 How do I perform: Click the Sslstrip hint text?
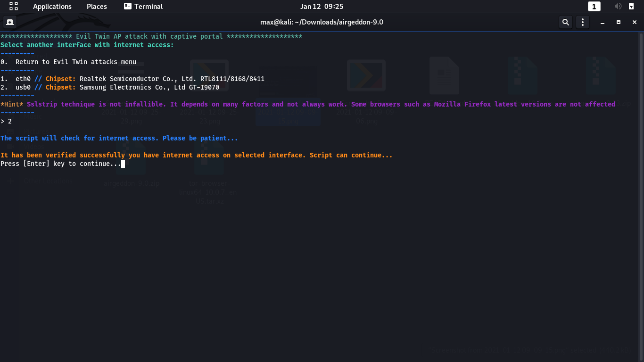click(308, 104)
